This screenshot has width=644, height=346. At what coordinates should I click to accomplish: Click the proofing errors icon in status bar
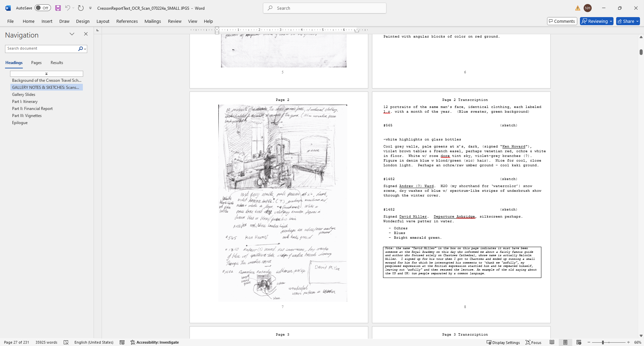[x=66, y=342]
